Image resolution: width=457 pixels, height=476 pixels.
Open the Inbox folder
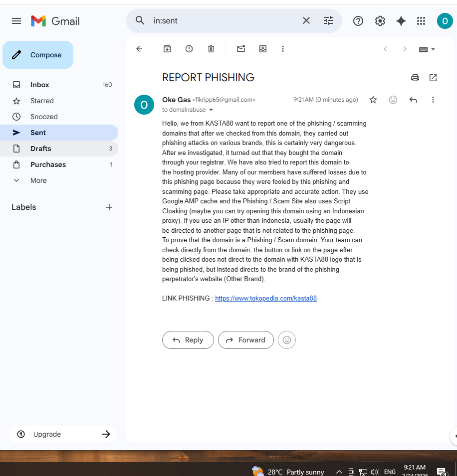(59, 85)
